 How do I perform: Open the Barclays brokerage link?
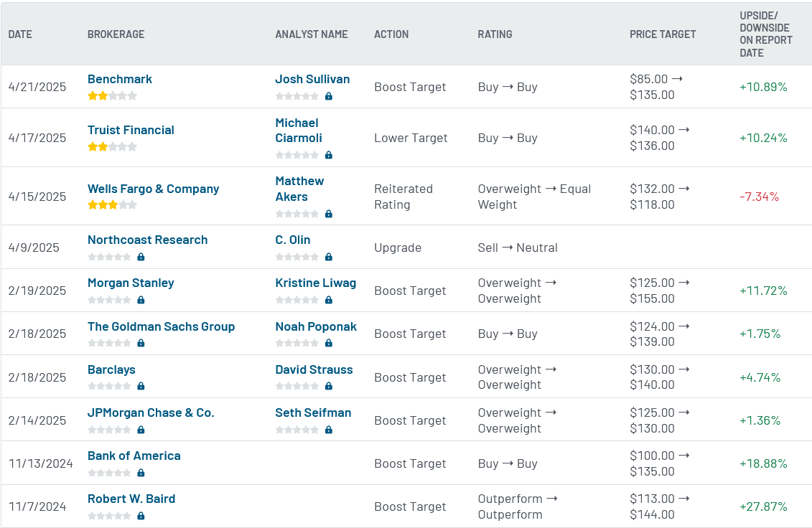(x=111, y=369)
